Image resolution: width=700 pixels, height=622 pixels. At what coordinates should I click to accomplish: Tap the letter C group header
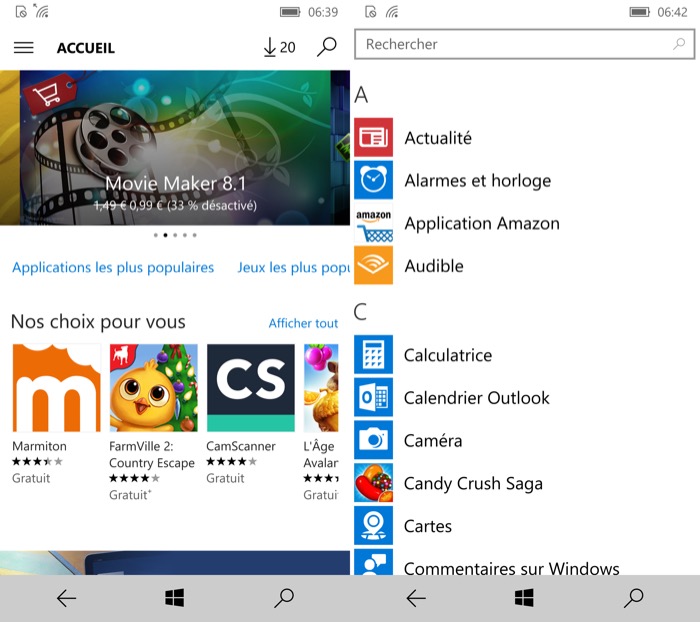pos(360,311)
